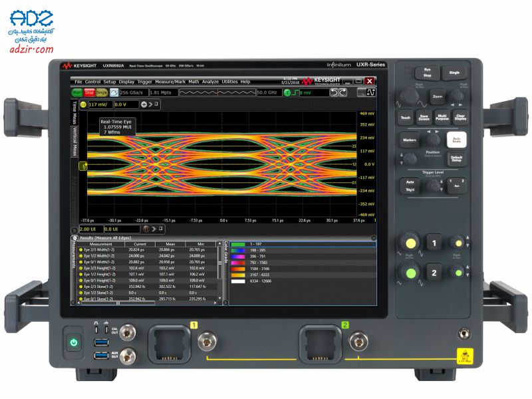Expand the round arrow left of 2.00 UI

coord(74,229)
